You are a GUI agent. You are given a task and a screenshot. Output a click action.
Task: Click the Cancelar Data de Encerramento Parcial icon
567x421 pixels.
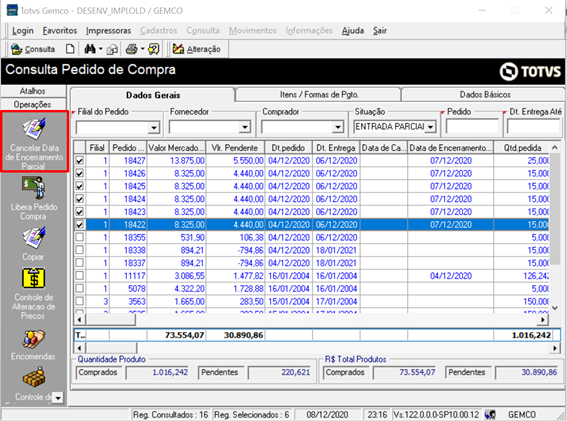point(34,129)
